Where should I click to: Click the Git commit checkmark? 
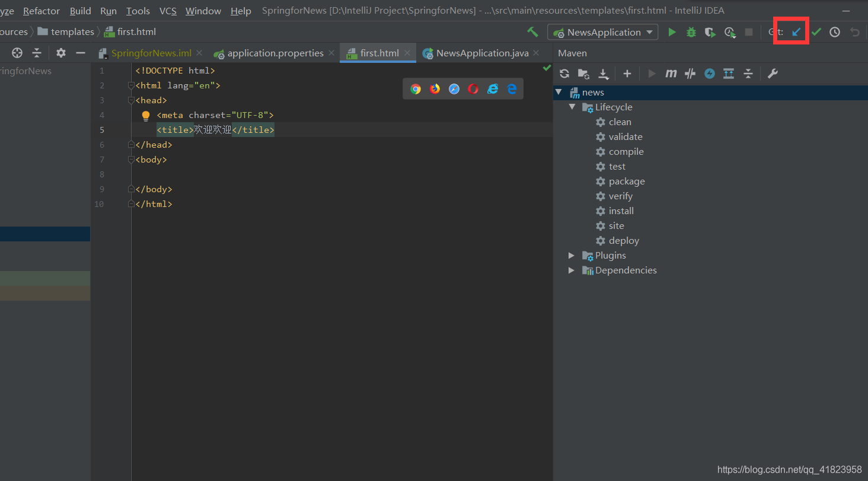[816, 32]
